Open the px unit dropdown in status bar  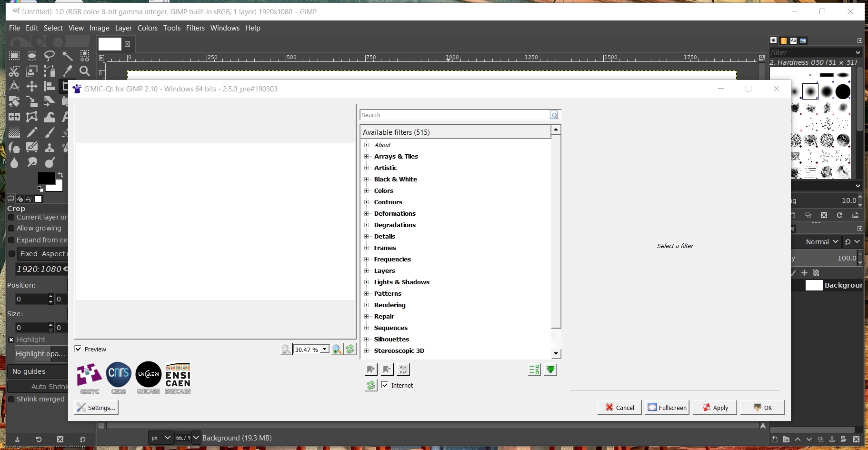click(160, 438)
